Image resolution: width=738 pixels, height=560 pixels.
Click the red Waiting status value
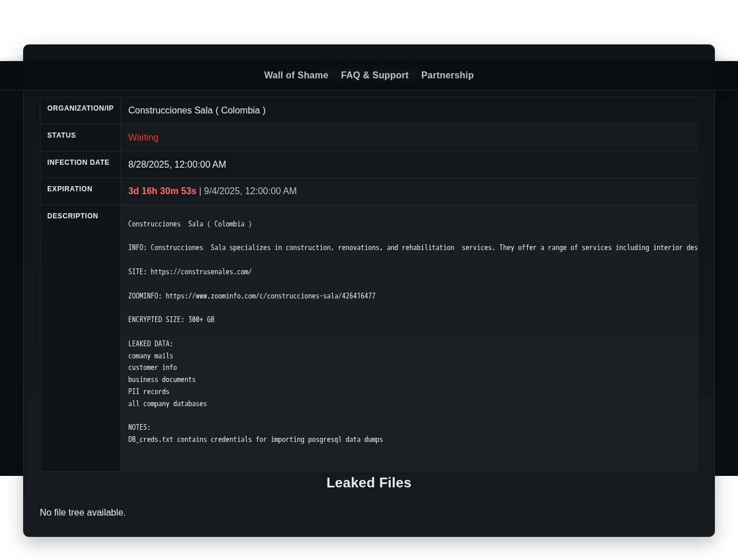point(143,138)
